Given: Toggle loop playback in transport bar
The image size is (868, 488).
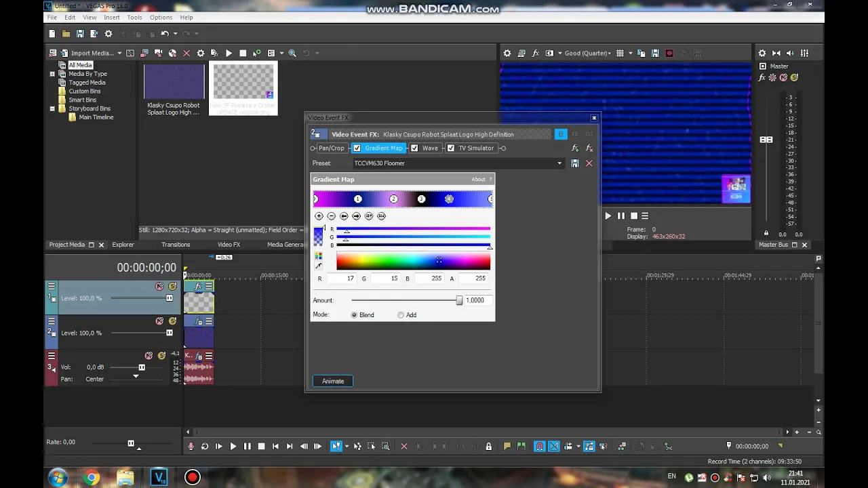Looking at the screenshot, I should pyautogui.click(x=205, y=446).
